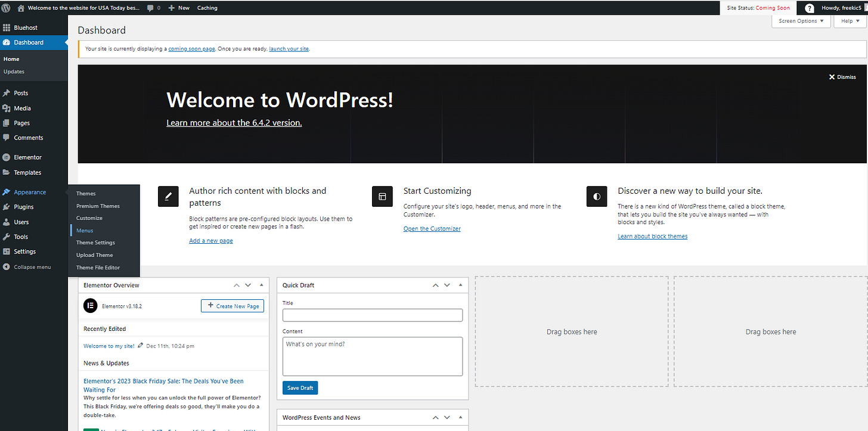Click Add a new page link
Image resolution: width=868 pixels, height=431 pixels.
click(211, 241)
